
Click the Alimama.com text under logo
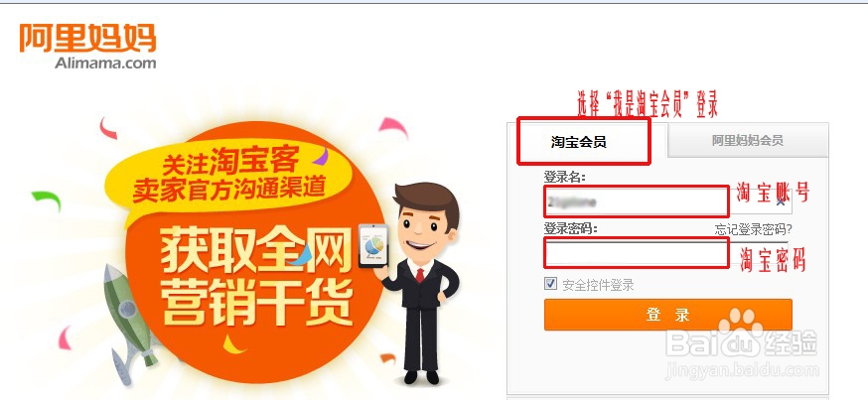(x=105, y=63)
